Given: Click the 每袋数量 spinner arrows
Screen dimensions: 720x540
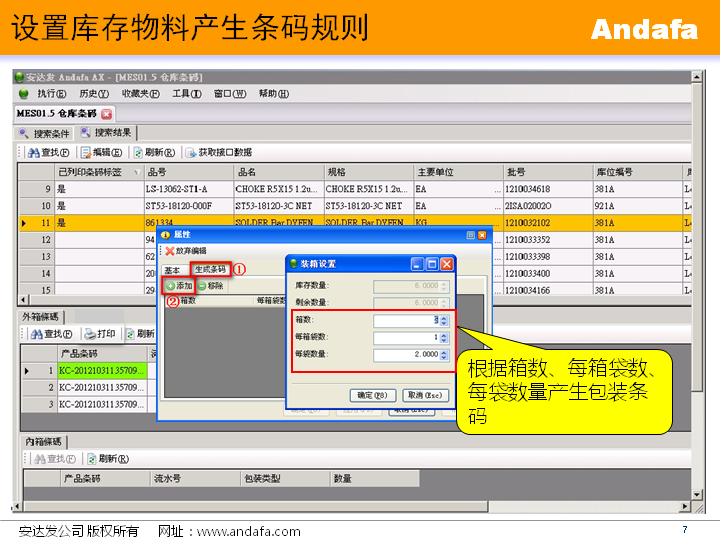Looking at the screenshot, I should tap(445, 354).
